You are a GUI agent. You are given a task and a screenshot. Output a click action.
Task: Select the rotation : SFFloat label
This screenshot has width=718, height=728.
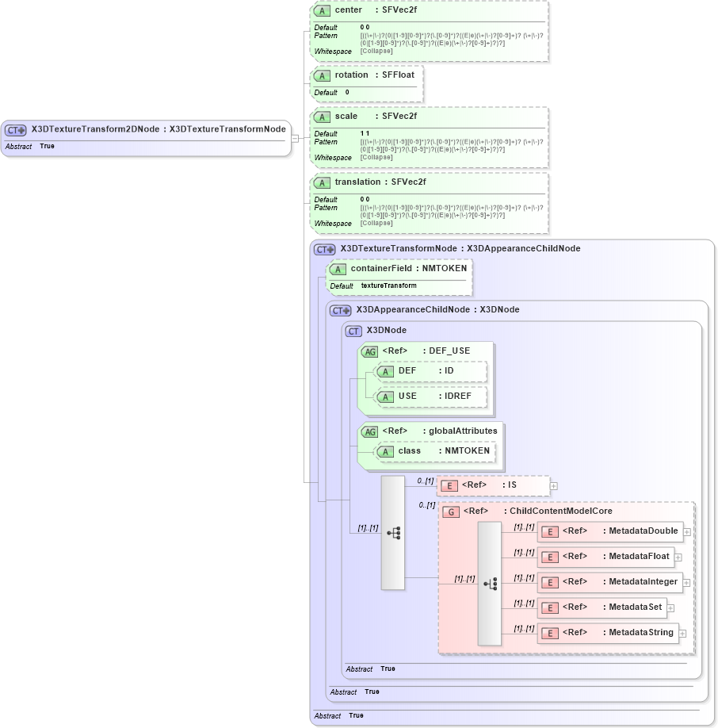(x=375, y=75)
